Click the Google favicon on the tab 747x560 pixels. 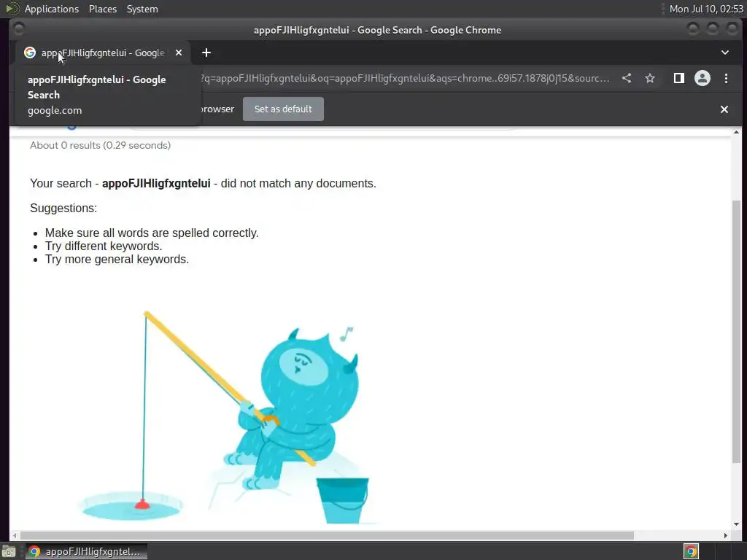pyautogui.click(x=30, y=52)
